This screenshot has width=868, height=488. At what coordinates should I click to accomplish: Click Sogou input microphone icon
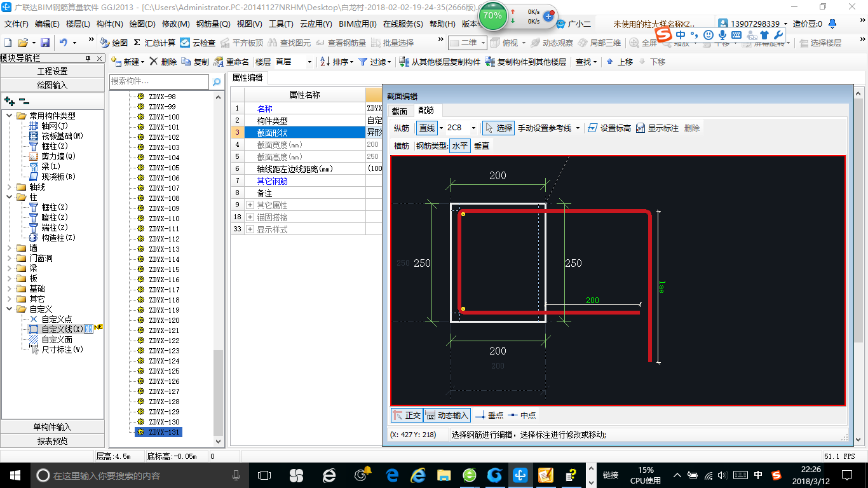point(722,35)
